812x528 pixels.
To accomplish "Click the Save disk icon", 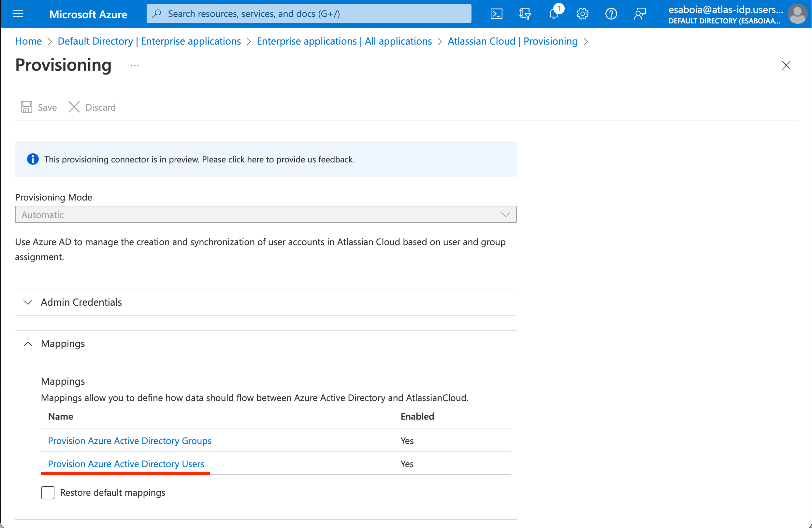I will coord(27,107).
